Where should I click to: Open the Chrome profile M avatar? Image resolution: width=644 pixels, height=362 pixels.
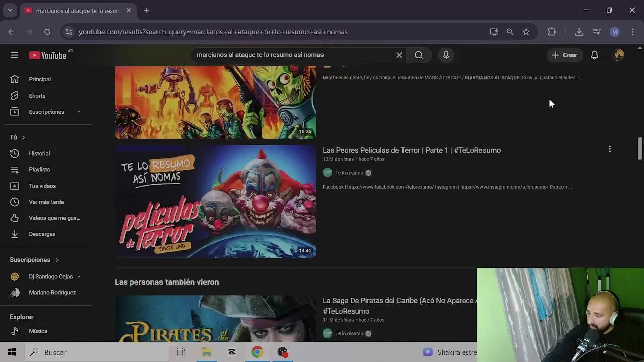coord(615,32)
